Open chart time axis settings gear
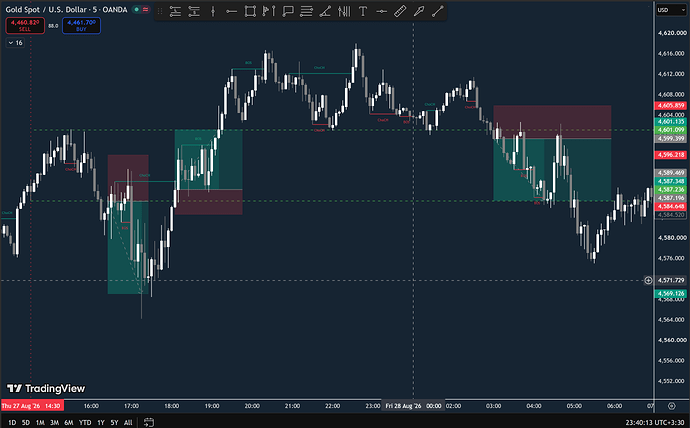 pos(672,406)
